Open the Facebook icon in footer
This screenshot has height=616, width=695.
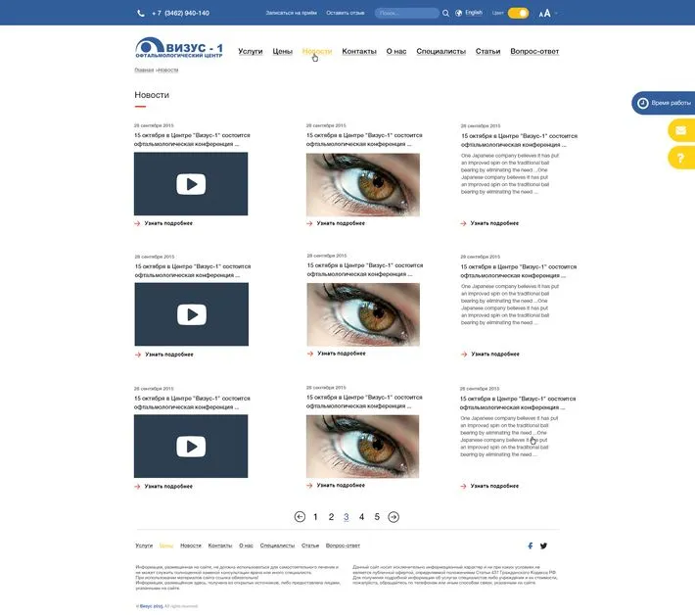[x=531, y=545]
